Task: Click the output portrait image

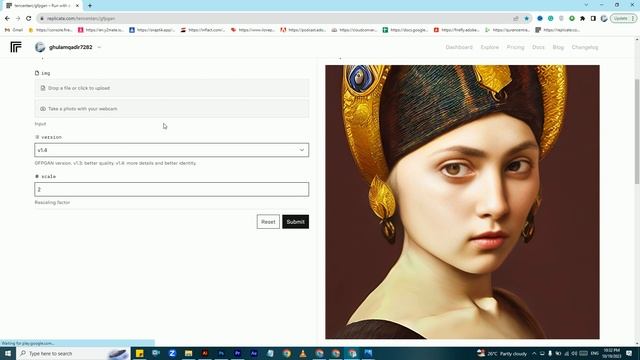Action: [462, 202]
